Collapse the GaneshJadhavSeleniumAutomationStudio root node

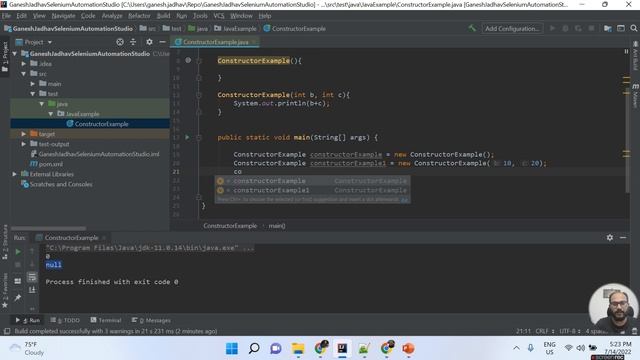pyautogui.click(x=15, y=54)
